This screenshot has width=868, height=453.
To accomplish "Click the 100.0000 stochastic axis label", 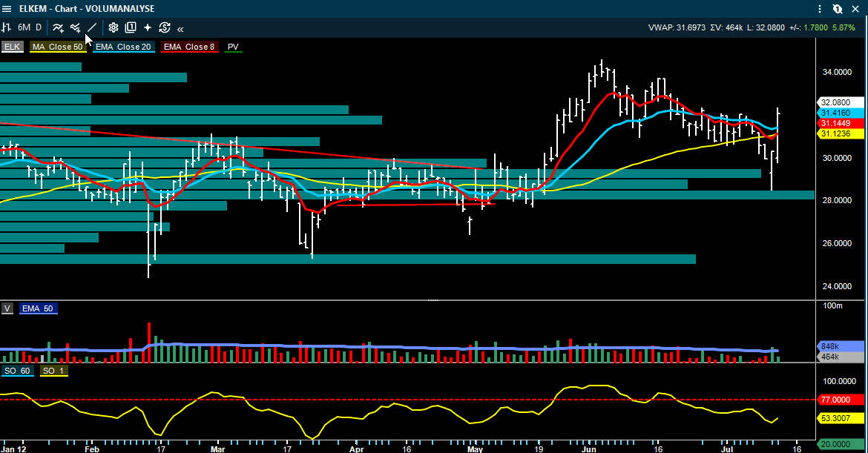I will tap(839, 381).
